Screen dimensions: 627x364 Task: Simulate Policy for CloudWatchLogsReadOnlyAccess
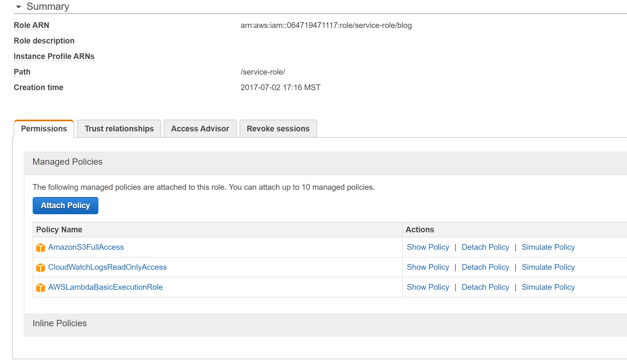pos(548,267)
